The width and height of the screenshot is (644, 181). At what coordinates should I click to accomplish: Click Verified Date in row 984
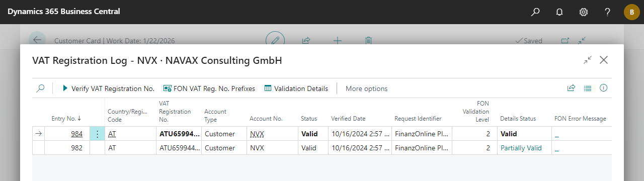(x=360, y=134)
